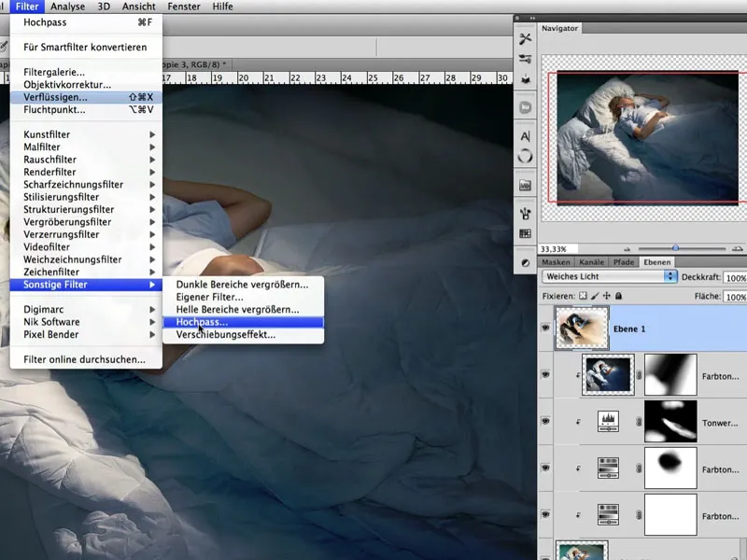The height and width of the screenshot is (560, 747).
Task: Choose Hochpass in the Sonstige Filter submenu
Action: [202, 322]
